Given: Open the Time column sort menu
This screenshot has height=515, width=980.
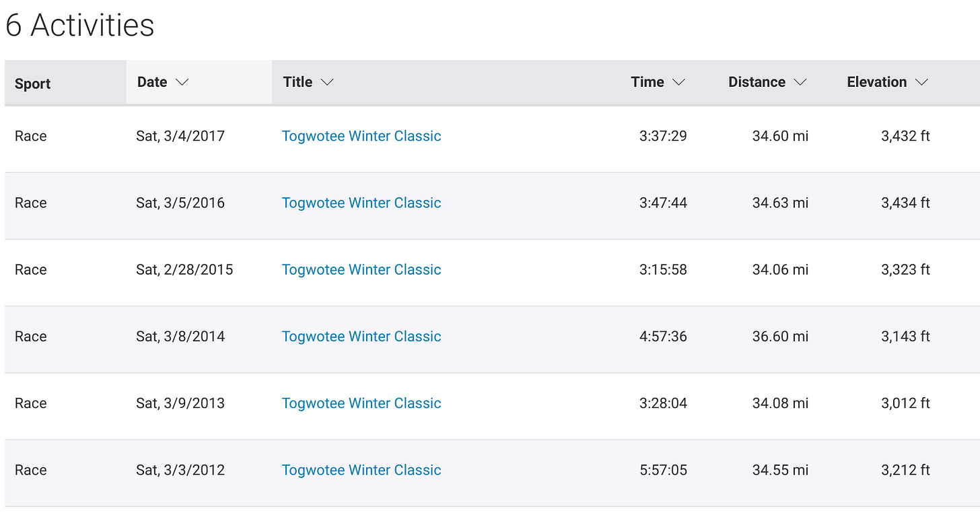Looking at the screenshot, I should tap(680, 82).
